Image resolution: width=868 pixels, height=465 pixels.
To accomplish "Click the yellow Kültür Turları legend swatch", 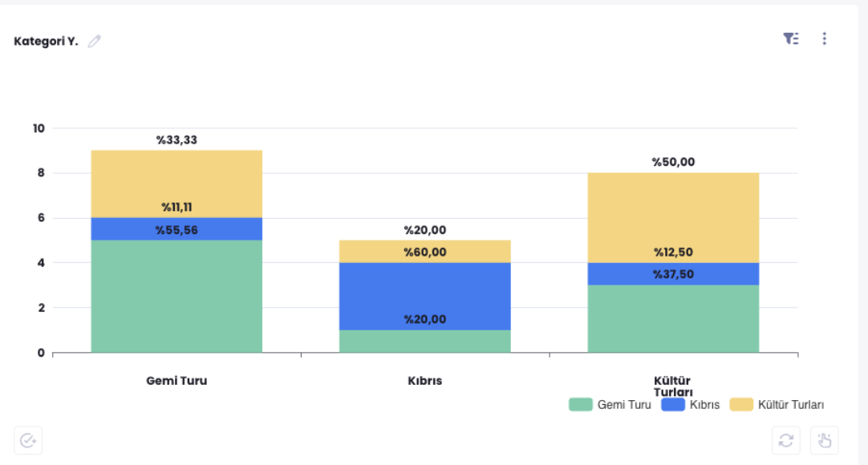I will click(741, 405).
